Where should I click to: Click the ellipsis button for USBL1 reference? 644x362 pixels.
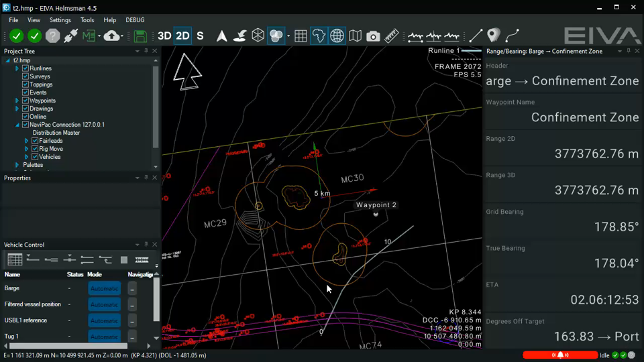tap(132, 320)
